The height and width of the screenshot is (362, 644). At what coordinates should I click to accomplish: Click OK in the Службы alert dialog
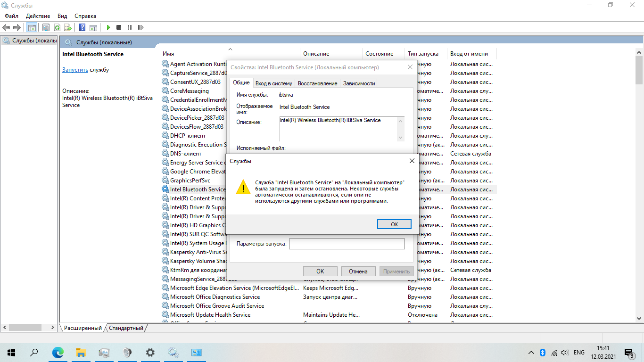click(x=395, y=224)
